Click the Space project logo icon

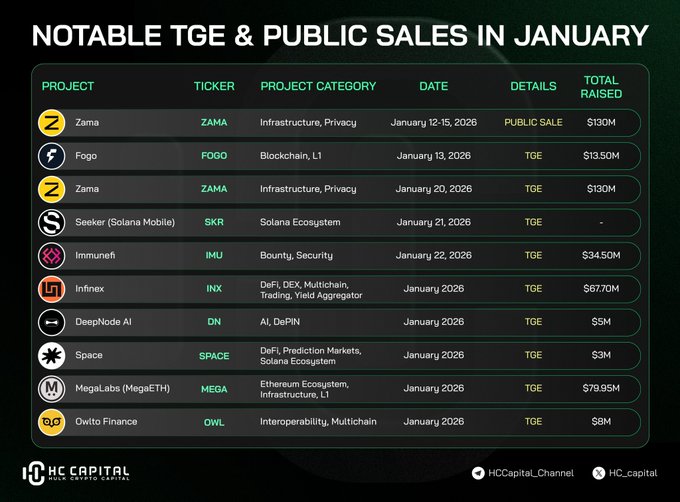(52, 355)
